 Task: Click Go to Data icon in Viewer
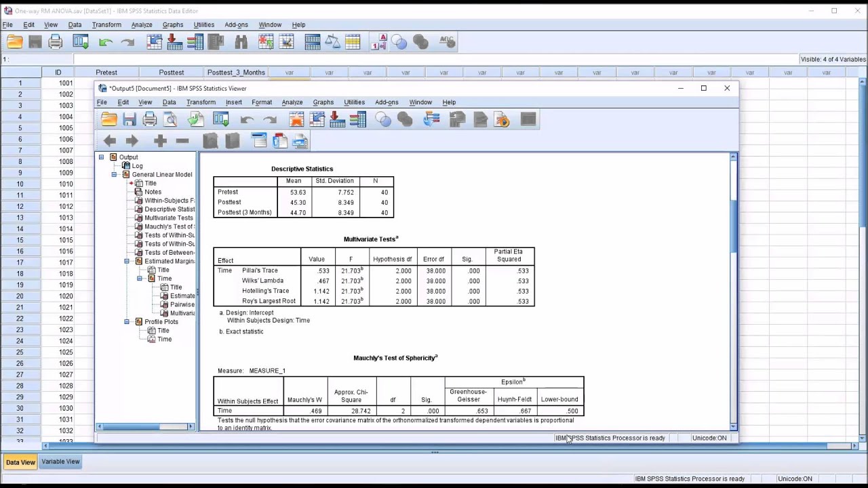(x=296, y=120)
